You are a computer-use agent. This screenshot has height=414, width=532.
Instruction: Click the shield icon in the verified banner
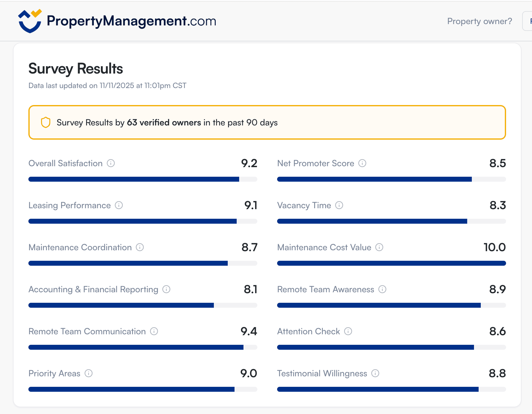[x=46, y=122]
